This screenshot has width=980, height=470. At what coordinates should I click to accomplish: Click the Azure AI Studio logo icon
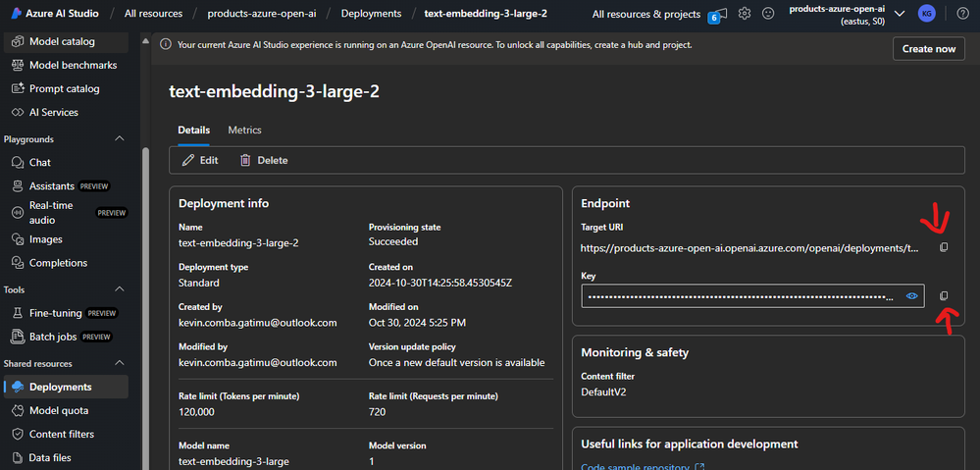pyautogui.click(x=17, y=13)
